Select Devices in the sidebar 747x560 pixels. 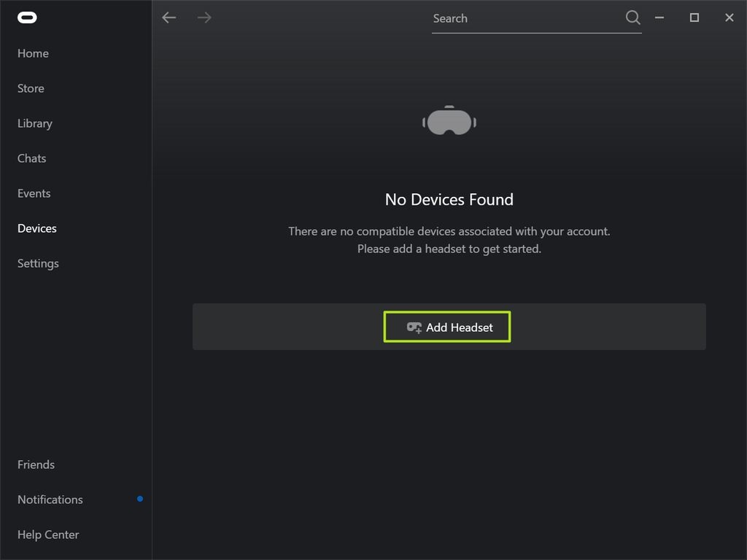pos(36,228)
